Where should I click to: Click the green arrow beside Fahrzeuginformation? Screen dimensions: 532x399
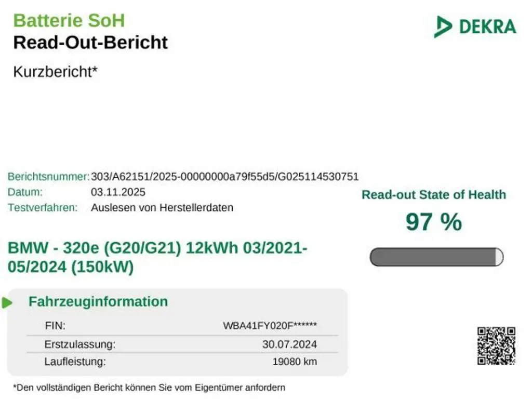7,302
